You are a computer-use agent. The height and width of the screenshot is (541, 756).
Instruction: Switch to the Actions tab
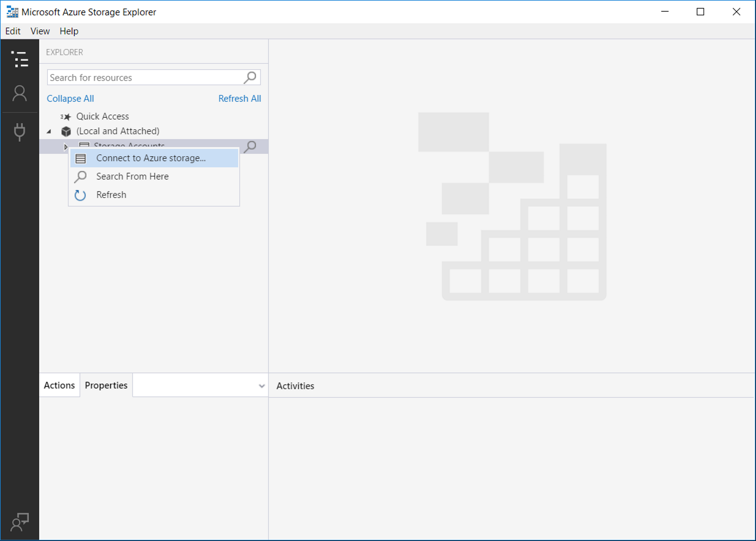[x=59, y=385]
